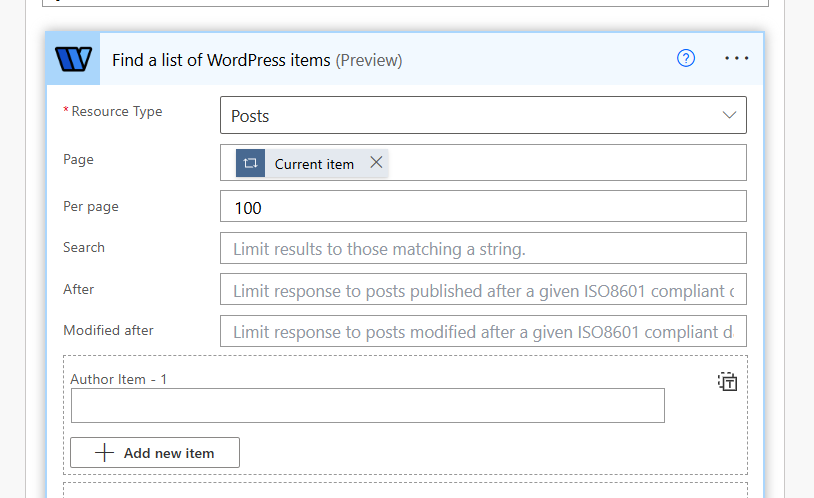The image size is (814, 498).
Task: Click the Modified after label
Action: [x=108, y=330]
